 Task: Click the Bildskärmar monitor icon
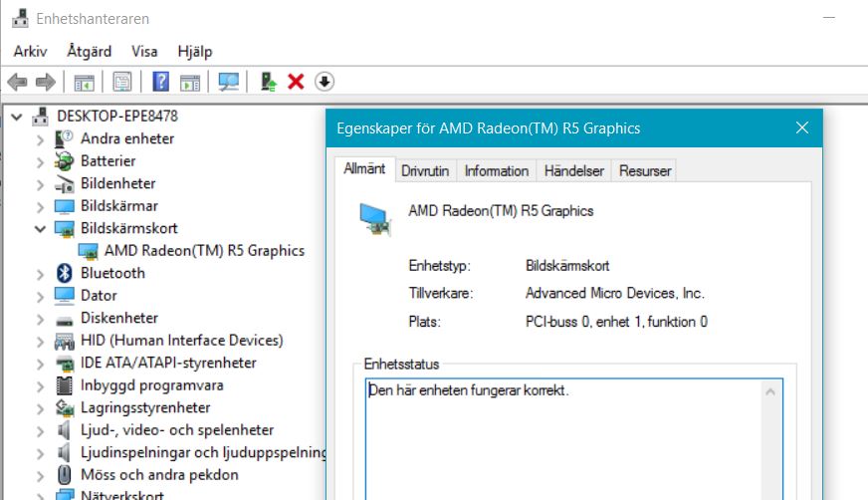click(65, 206)
